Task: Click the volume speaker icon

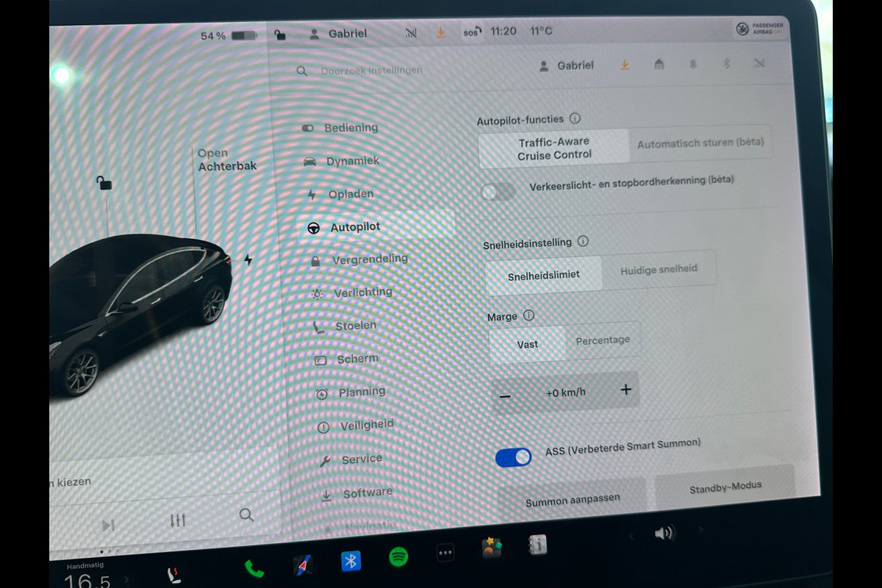Action: pyautogui.click(x=664, y=533)
